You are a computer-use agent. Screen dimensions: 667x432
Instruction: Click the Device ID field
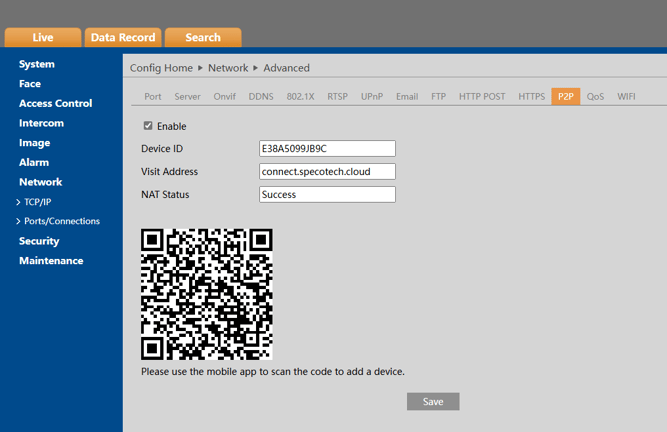326,149
